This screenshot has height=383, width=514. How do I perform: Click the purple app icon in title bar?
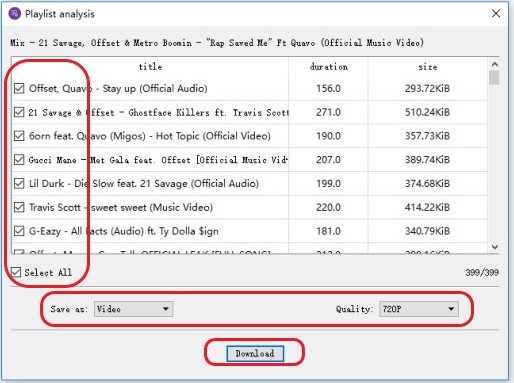(x=14, y=14)
